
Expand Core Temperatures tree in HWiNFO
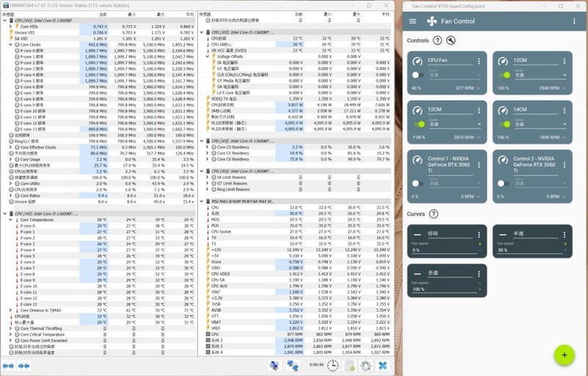(x=11, y=219)
